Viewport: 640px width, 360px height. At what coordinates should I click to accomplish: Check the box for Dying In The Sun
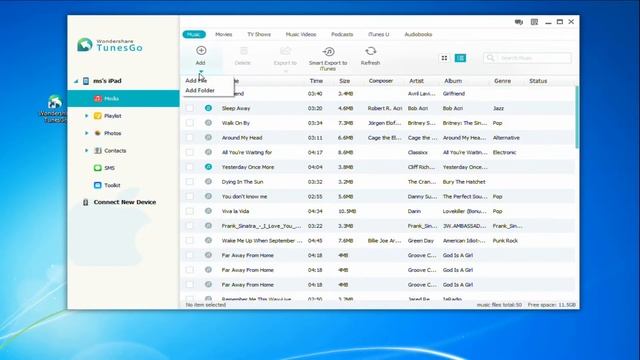pos(189,182)
